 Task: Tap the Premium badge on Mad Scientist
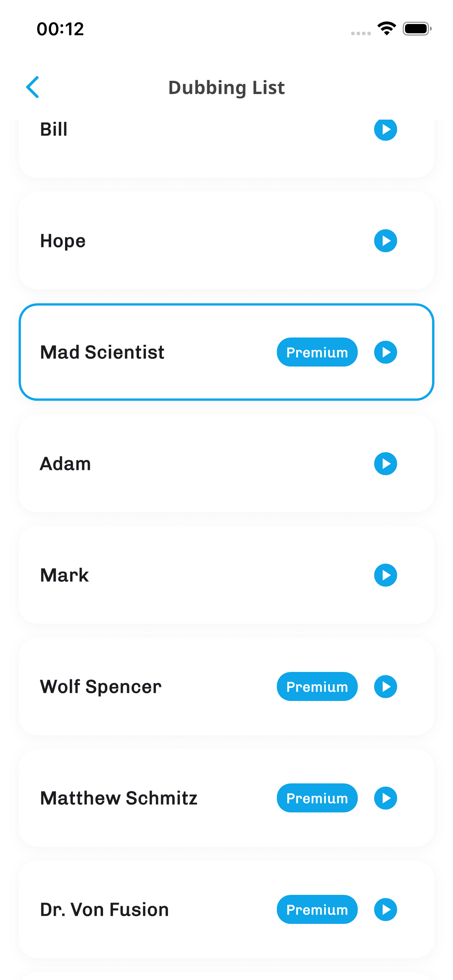tap(317, 352)
